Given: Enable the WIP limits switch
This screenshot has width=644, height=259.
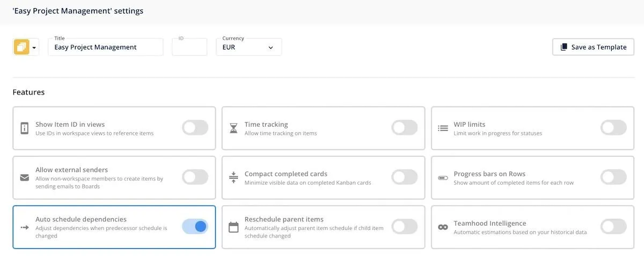Looking at the screenshot, I should [613, 127].
